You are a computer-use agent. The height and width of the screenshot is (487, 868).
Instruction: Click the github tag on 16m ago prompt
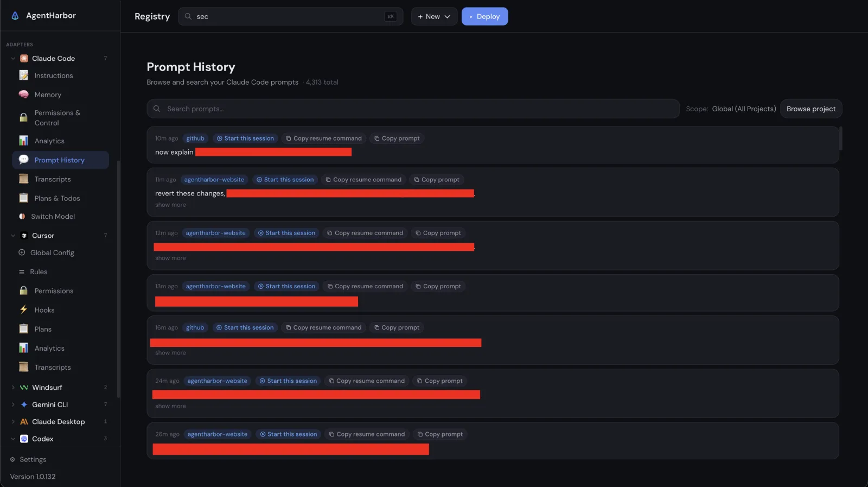(195, 327)
